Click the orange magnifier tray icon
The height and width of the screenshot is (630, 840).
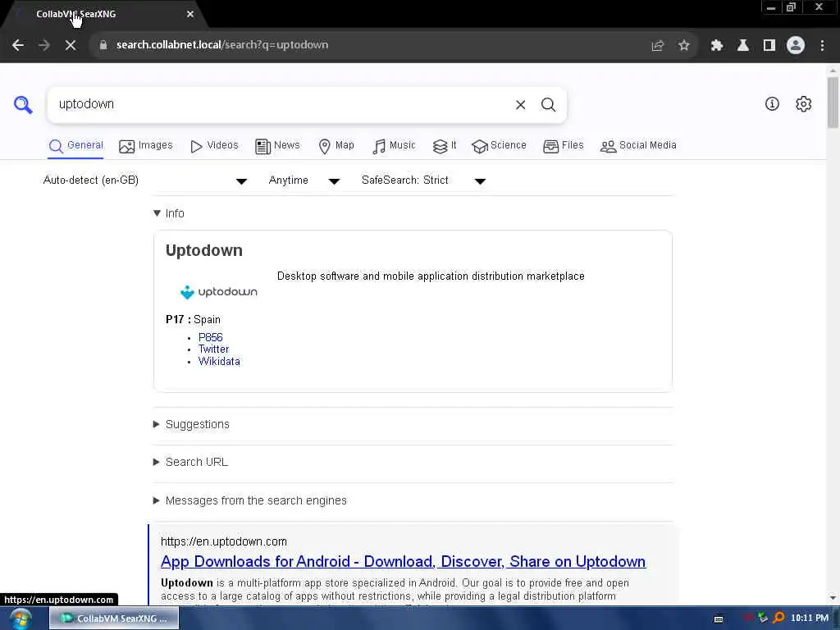tap(779, 619)
